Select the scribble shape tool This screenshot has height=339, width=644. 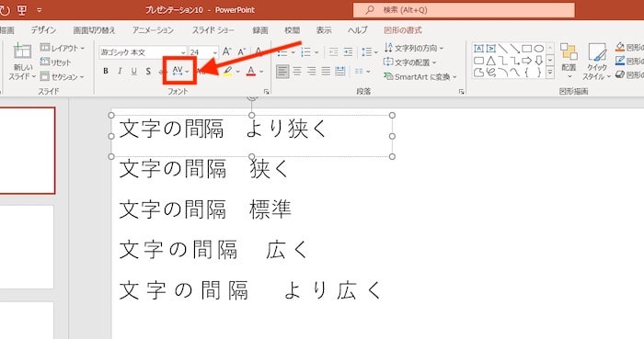490,73
